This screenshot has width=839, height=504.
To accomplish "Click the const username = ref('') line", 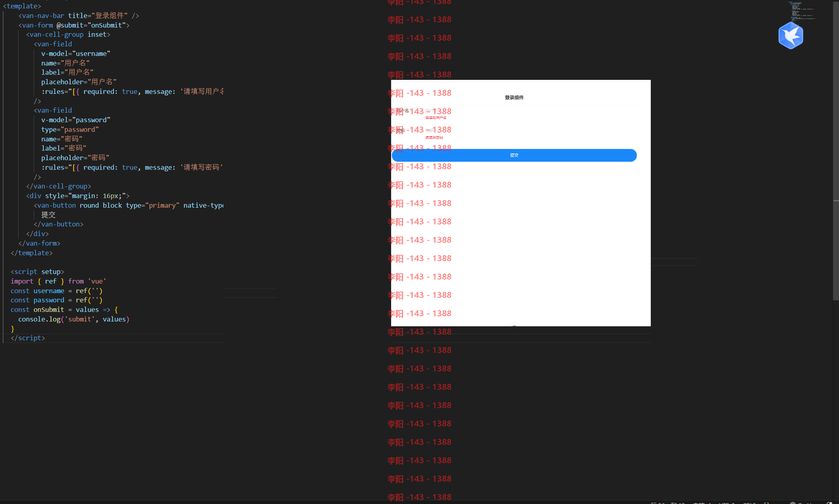I will [x=57, y=291].
